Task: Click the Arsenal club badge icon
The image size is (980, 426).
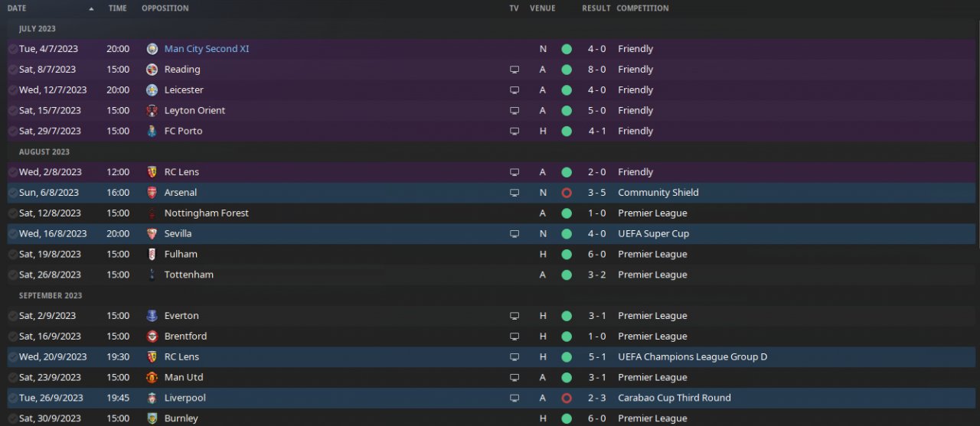Action: 152,193
